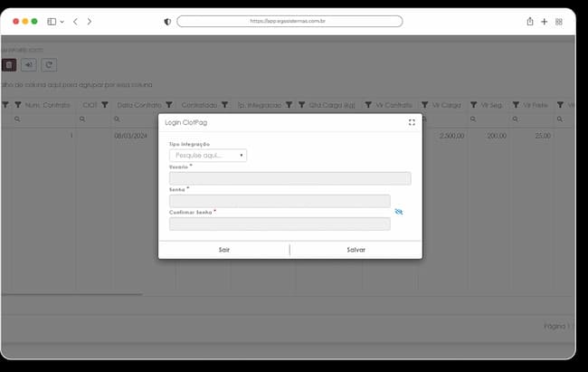The width and height of the screenshot is (588, 372).
Task: Open filter icon before Vlr Carga column
Action: tap(425, 105)
